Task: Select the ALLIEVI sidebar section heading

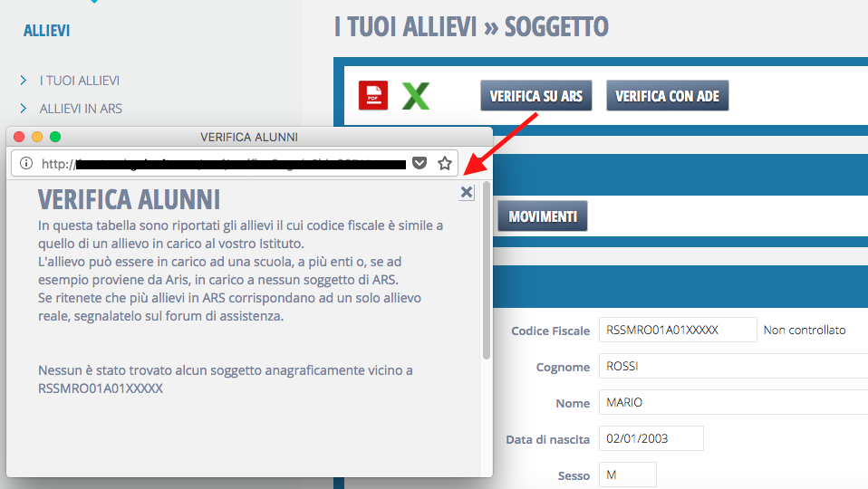Action: tap(46, 31)
